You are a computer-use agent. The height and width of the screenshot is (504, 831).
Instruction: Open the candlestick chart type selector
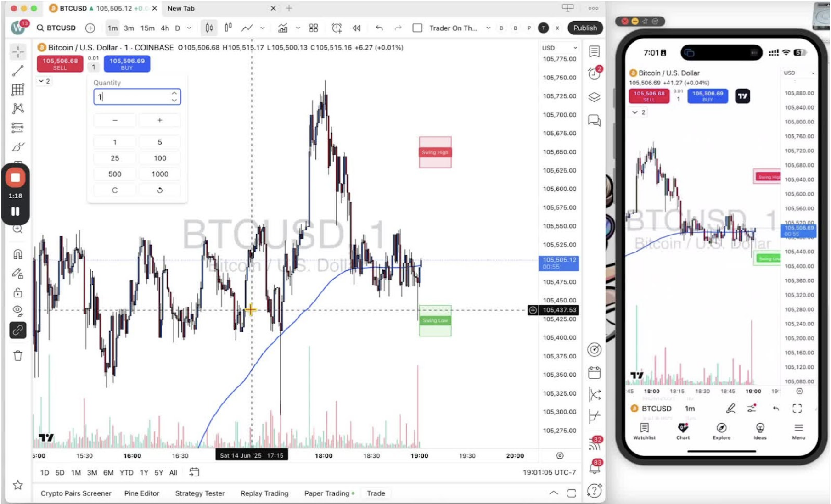point(209,28)
